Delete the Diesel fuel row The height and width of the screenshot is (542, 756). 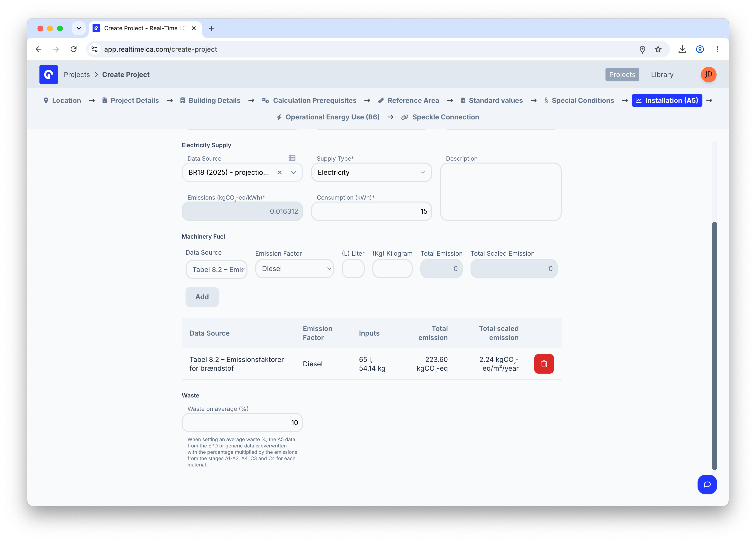(x=544, y=364)
